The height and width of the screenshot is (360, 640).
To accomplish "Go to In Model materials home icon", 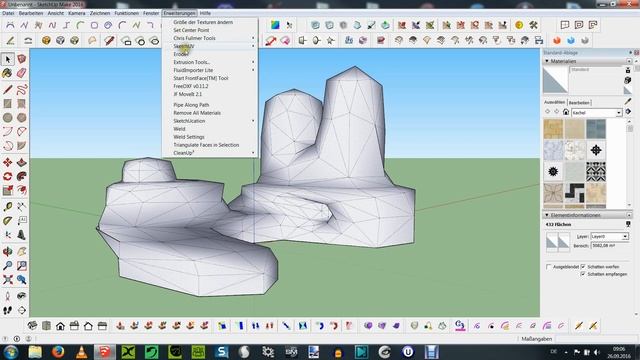I will (x=566, y=112).
